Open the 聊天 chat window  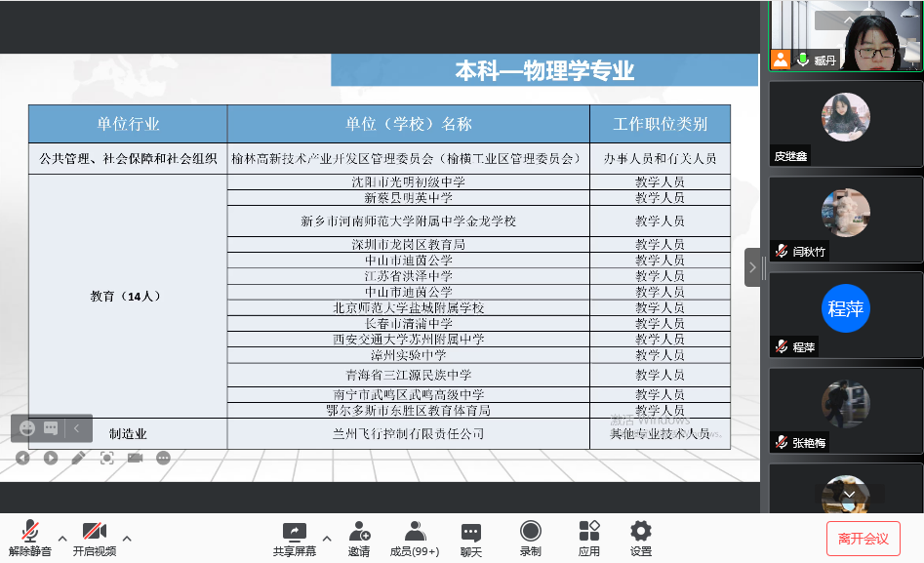tap(471, 538)
